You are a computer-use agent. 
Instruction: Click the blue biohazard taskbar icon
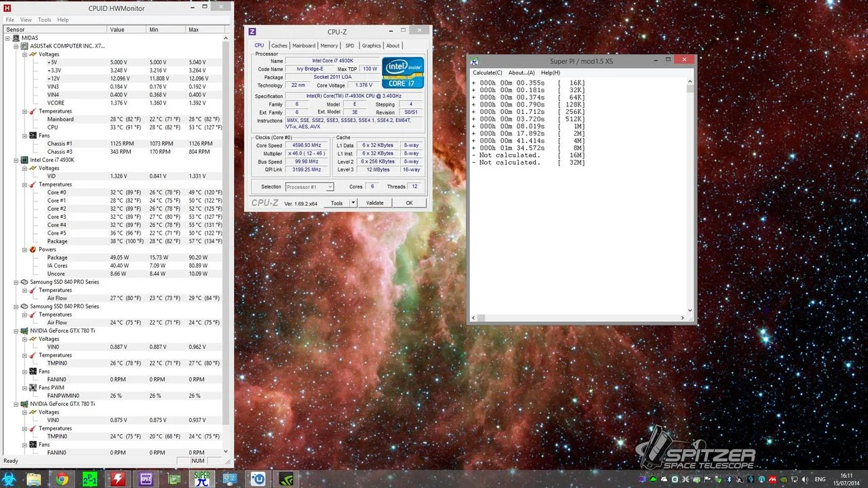[9, 479]
